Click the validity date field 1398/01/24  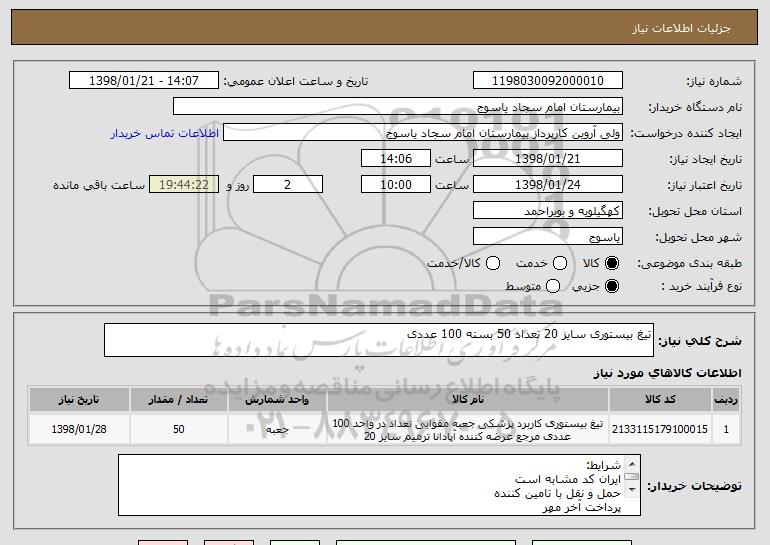click(x=548, y=185)
